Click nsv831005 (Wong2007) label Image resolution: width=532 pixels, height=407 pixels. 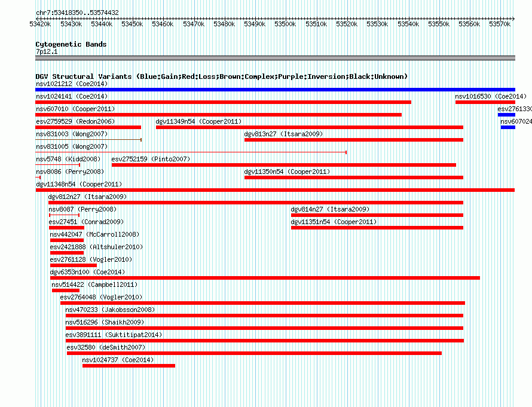click(x=72, y=146)
